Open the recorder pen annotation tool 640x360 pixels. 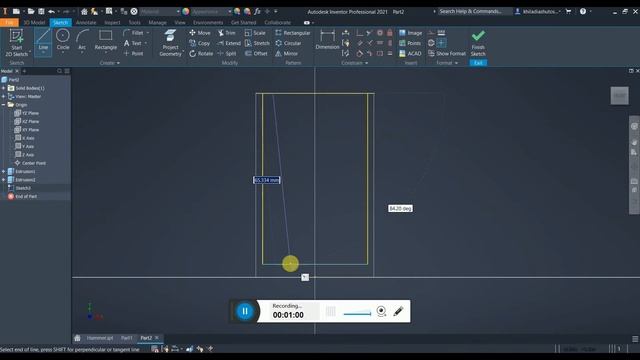[x=398, y=311]
